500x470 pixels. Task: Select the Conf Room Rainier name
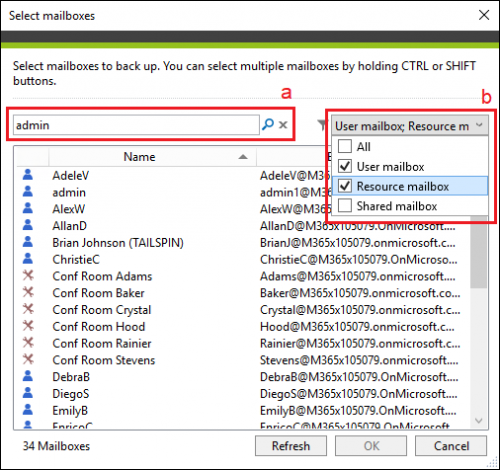pos(102,343)
